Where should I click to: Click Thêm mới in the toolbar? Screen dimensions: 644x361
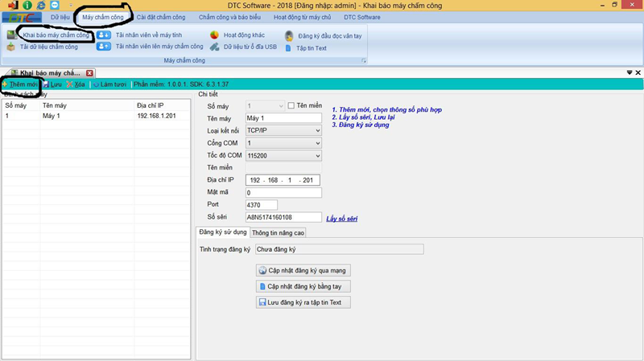pyautogui.click(x=19, y=84)
